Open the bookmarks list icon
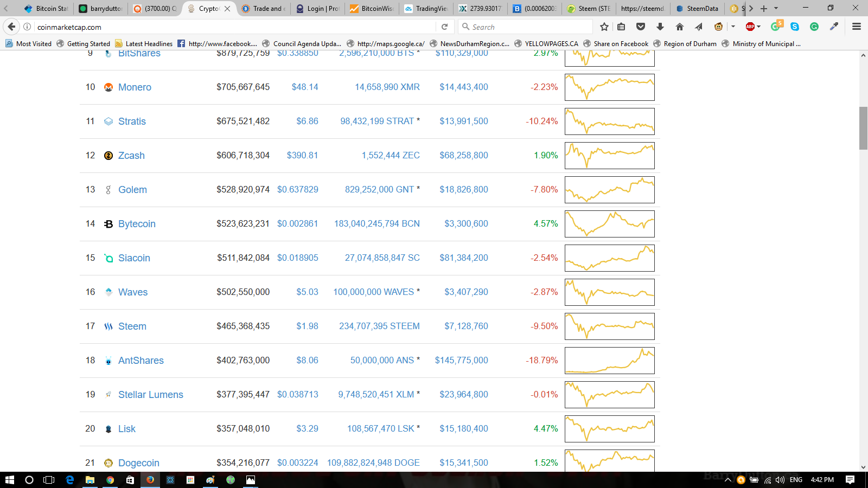 tap(622, 27)
